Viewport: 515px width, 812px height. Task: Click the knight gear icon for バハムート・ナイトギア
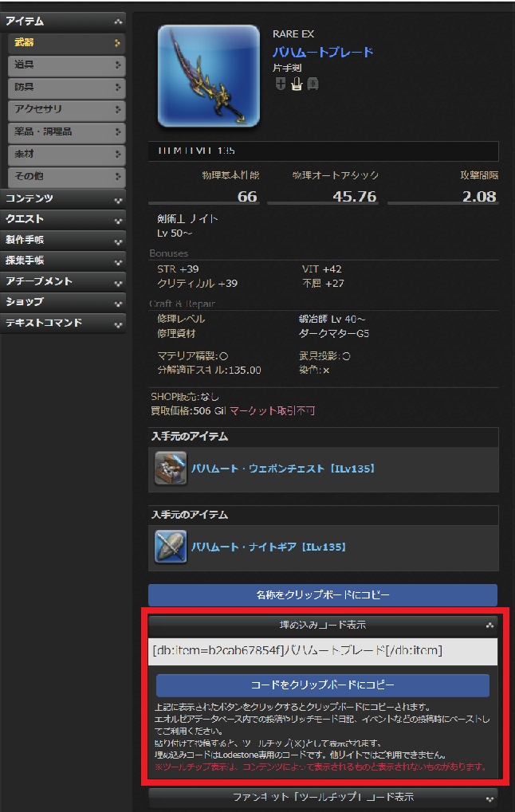pos(171,547)
